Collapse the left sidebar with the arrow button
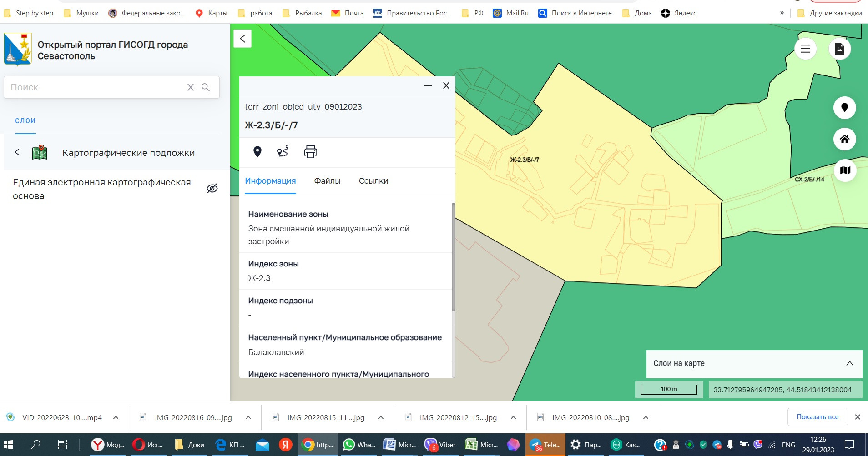This screenshot has height=456, width=868. [x=242, y=39]
